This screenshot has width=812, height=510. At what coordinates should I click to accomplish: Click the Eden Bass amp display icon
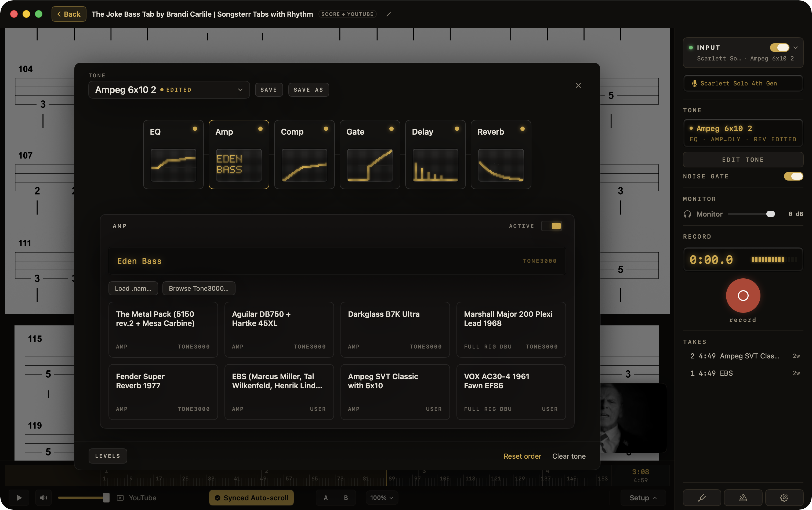pyautogui.click(x=239, y=165)
